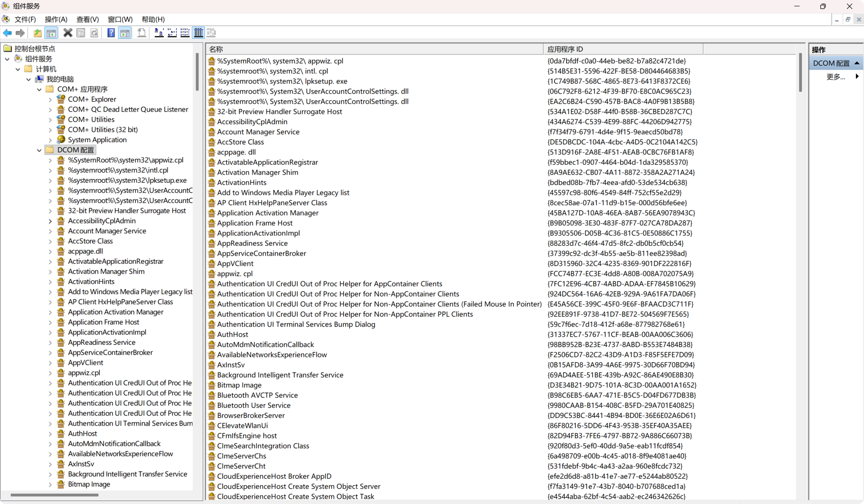The width and height of the screenshot is (864, 504).
Task: Click the blue Back arrow in toolbar
Action: click(7, 33)
